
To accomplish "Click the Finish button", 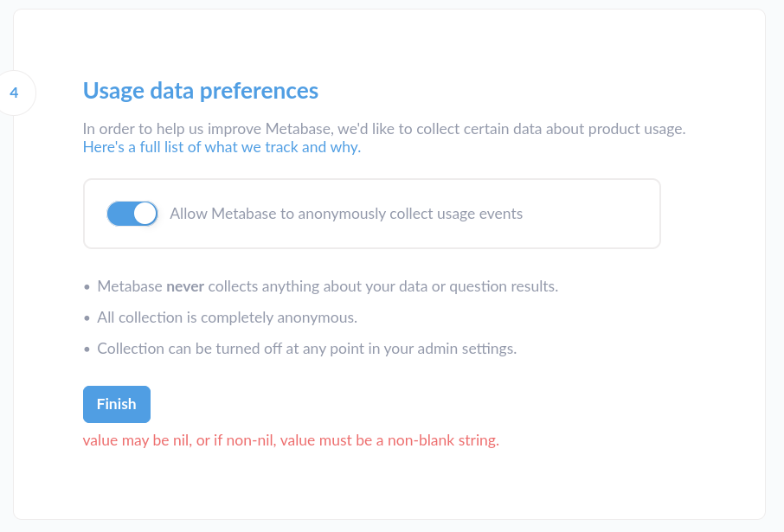I will click(116, 404).
